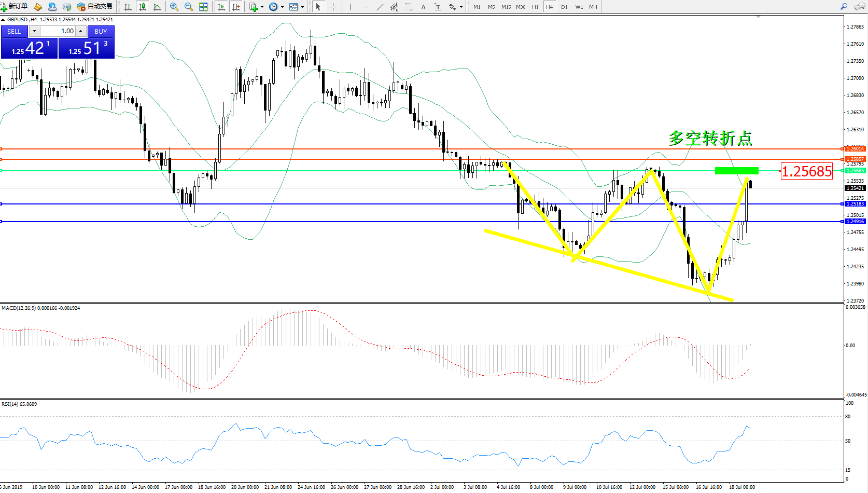The image size is (868, 493).
Task: Select the Crosshair cursor tool
Action: tap(333, 7)
